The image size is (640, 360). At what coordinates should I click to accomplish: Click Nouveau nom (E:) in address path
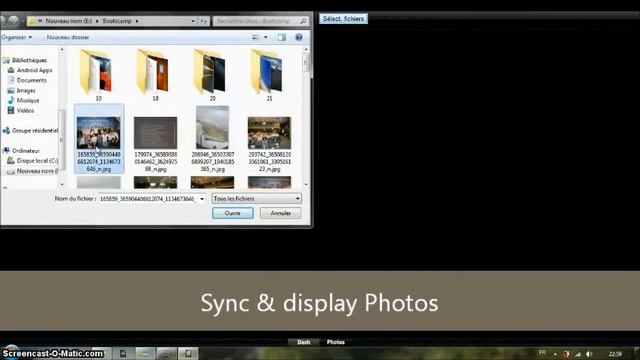click(68, 21)
